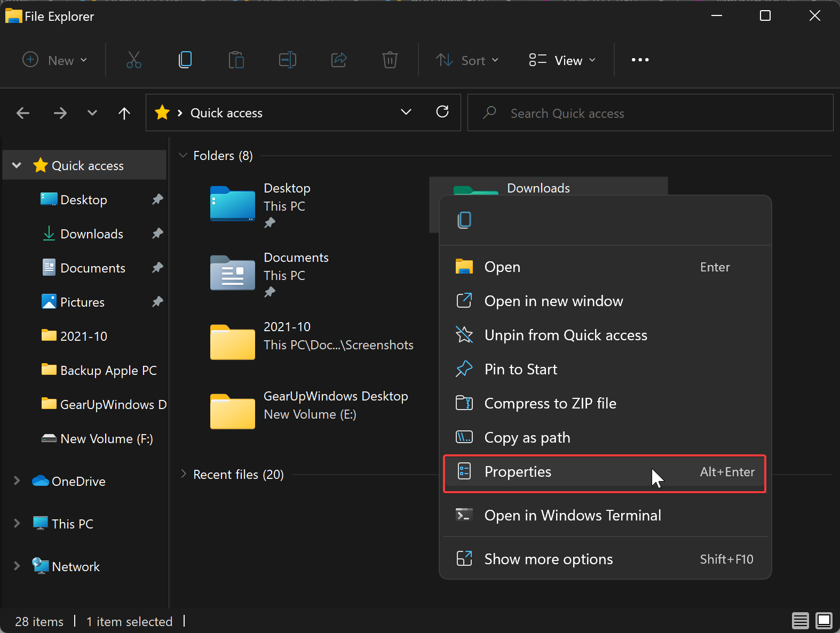
Task: Open Properties from the context menu
Action: 605,474
